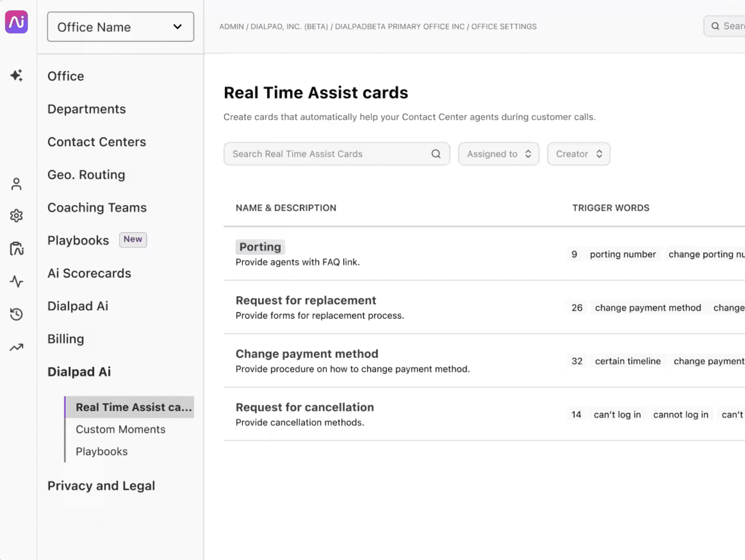Click the 'porting number' trigger word tag
745x560 pixels.
click(x=623, y=254)
